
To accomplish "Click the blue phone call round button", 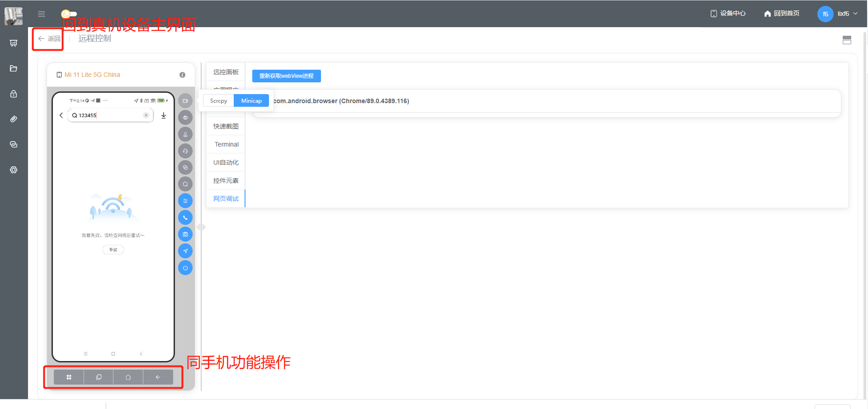I will [x=185, y=218].
